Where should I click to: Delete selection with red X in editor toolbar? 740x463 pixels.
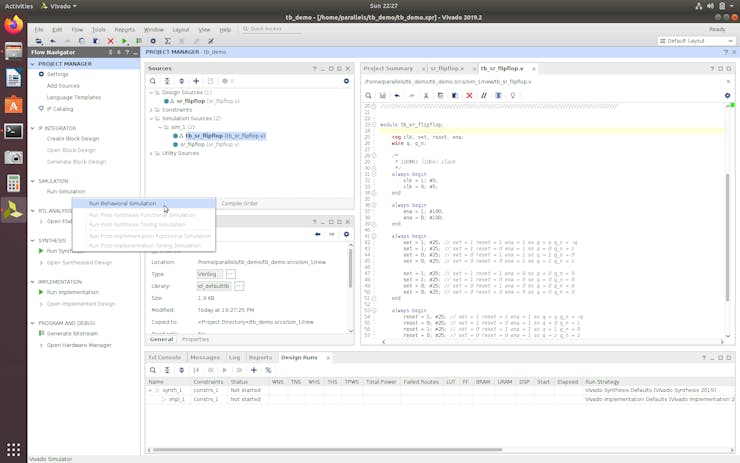[x=469, y=96]
